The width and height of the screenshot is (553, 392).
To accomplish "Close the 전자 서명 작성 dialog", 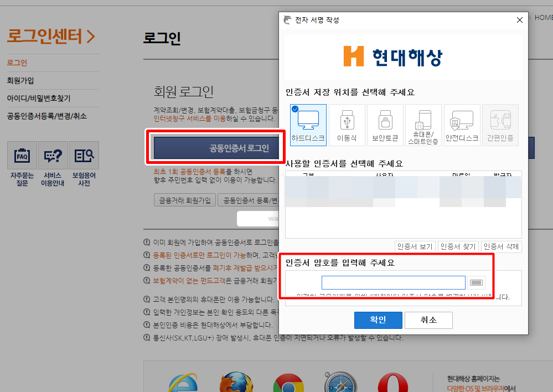I will pos(519,20).
